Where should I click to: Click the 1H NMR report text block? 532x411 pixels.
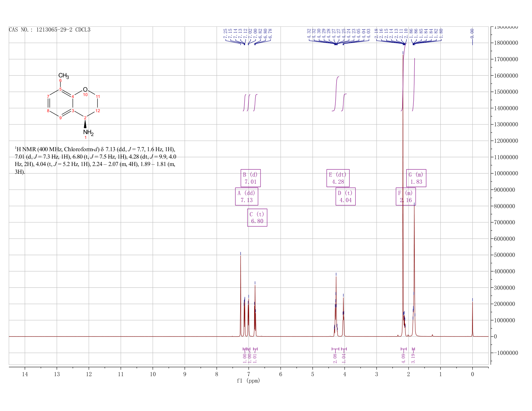click(95, 161)
